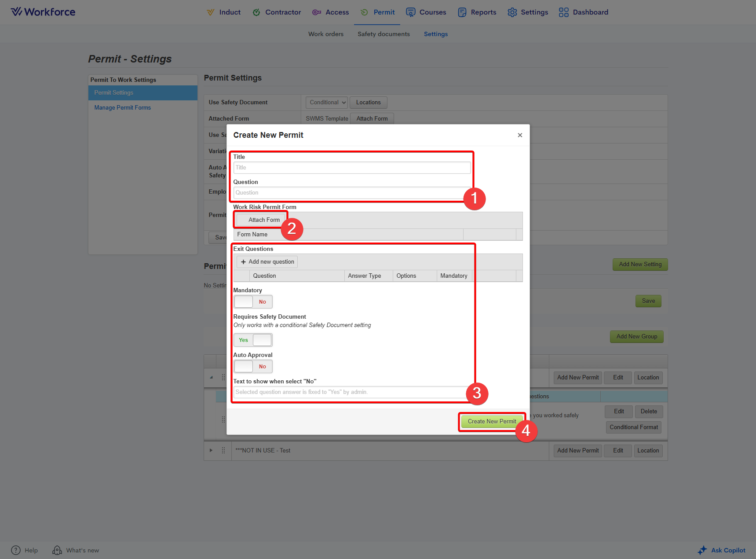756x559 pixels.
Task: Switch to the Safety documents tab
Action: 383,34
